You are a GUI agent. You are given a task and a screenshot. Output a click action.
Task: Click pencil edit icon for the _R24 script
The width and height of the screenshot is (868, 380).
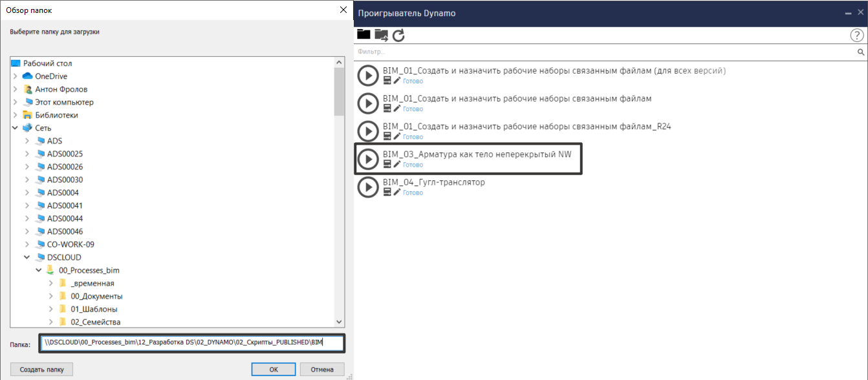(x=397, y=136)
